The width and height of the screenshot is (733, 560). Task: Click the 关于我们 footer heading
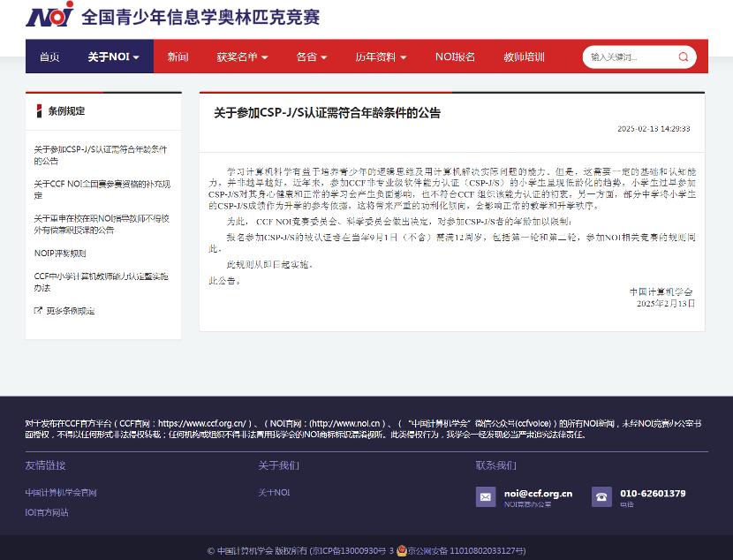[x=278, y=465]
